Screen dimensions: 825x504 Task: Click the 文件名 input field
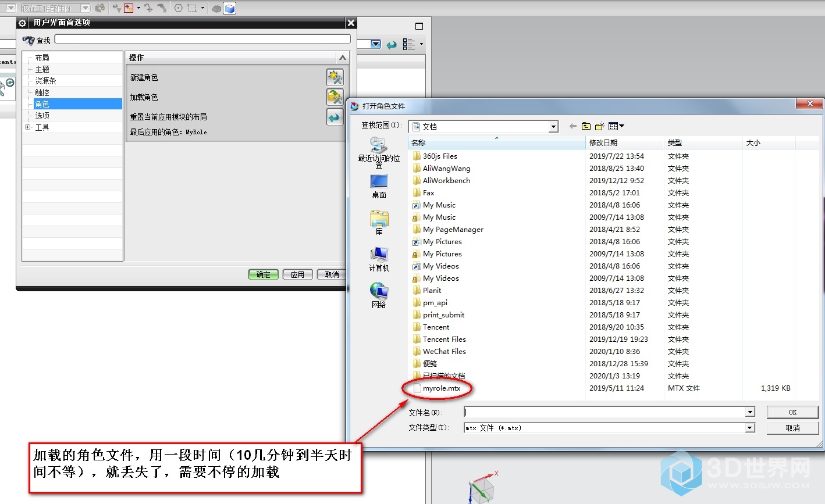tap(604, 412)
